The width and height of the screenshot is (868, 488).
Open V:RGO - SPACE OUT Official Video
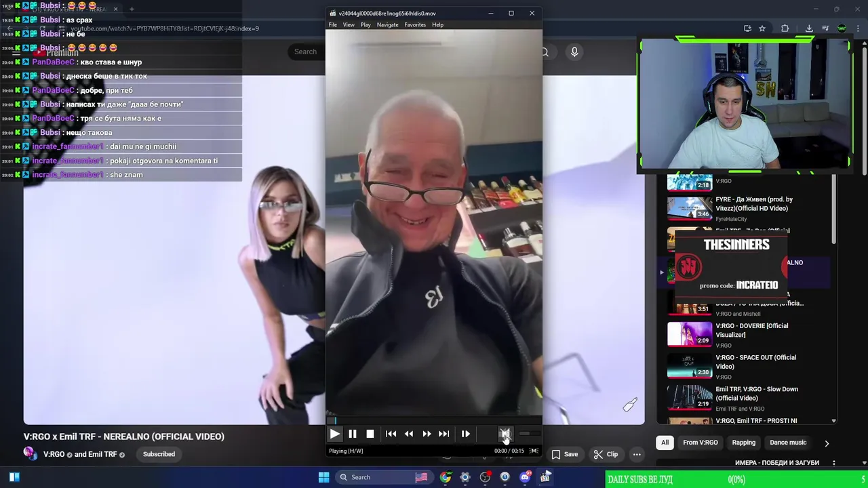756,362
